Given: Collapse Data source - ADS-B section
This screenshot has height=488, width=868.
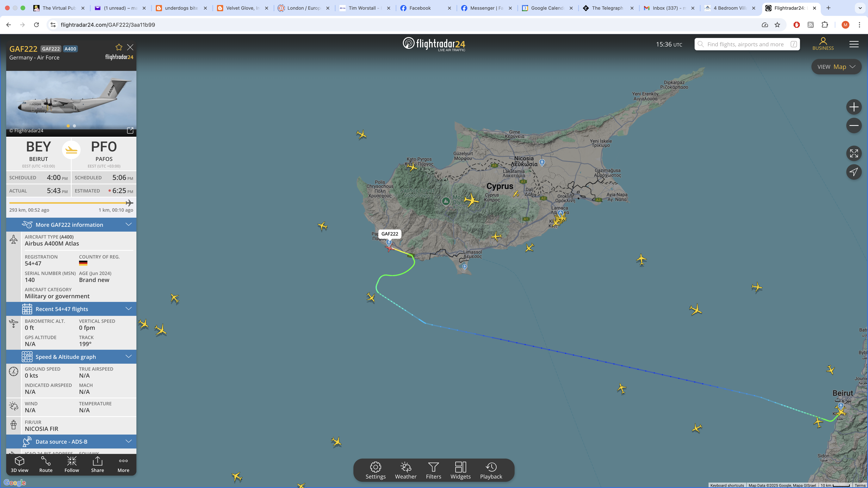Looking at the screenshot, I should (71, 442).
